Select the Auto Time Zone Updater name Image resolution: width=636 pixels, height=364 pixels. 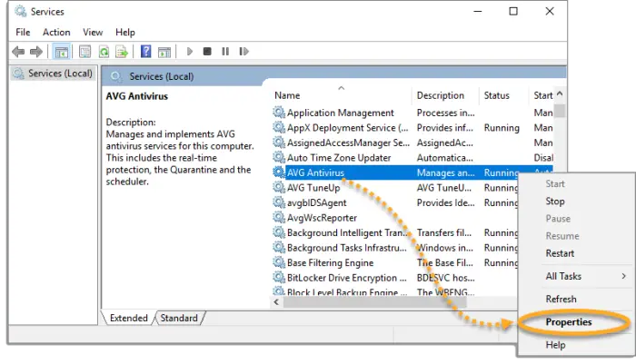339,158
